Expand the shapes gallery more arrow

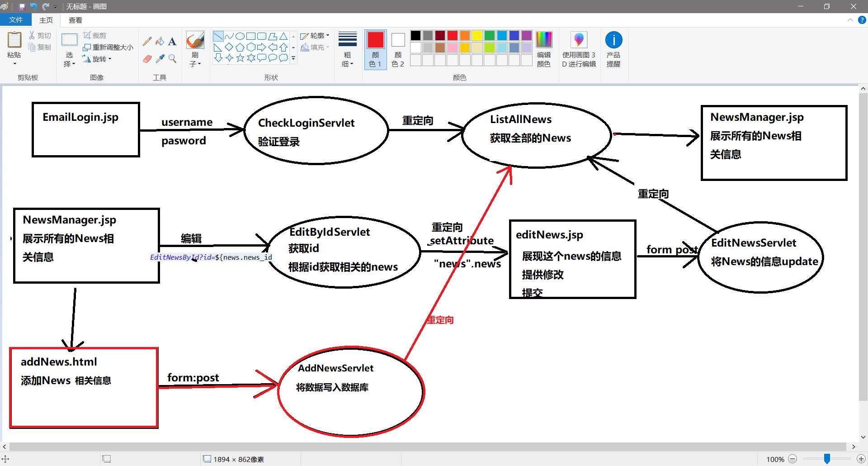click(x=293, y=58)
